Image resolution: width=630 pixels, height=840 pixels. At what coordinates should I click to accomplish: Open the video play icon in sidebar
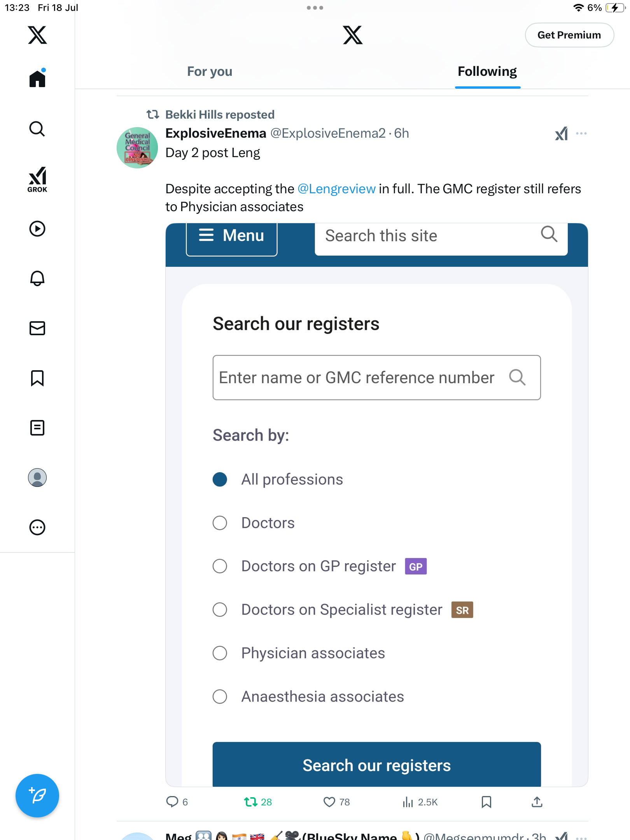point(37,229)
